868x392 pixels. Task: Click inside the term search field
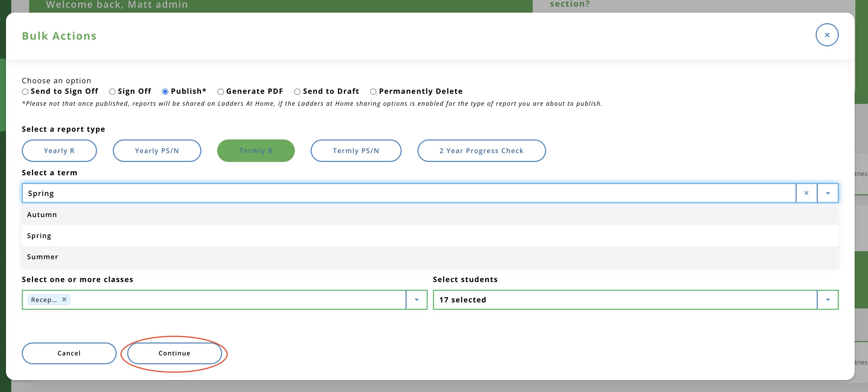click(387, 193)
